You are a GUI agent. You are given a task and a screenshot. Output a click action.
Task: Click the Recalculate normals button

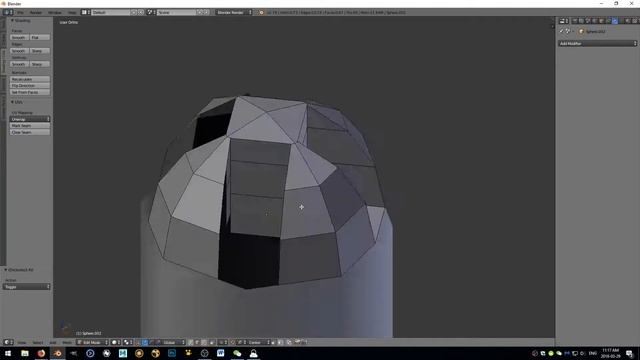tap(30, 79)
